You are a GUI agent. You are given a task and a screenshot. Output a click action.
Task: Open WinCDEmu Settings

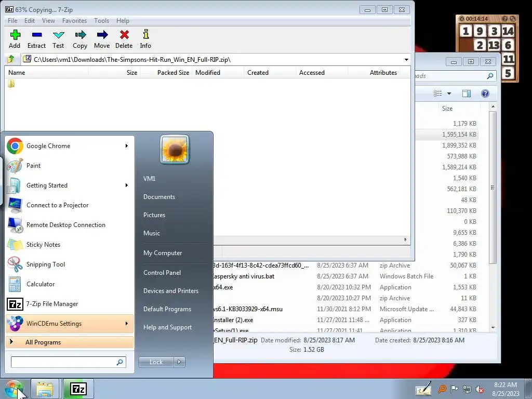point(70,323)
